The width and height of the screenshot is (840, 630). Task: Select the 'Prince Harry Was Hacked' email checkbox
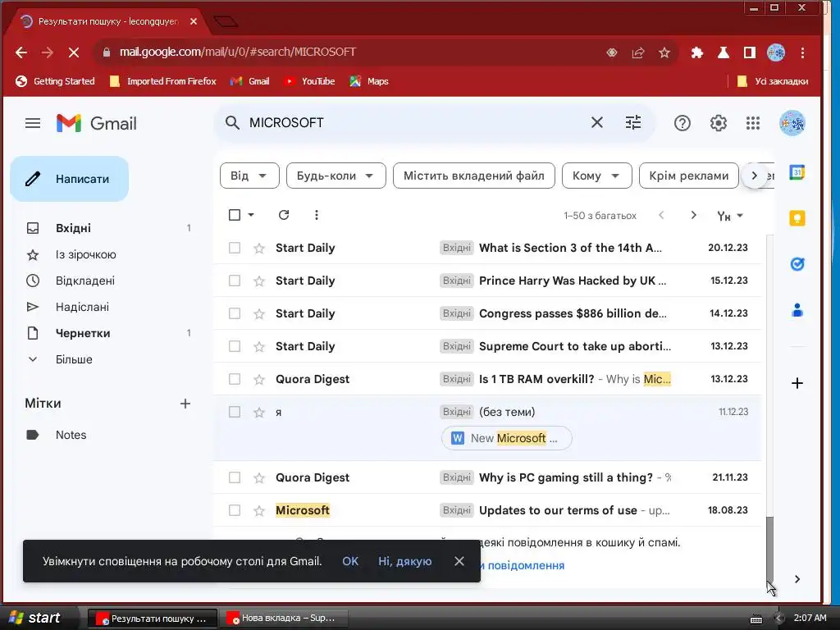235,281
